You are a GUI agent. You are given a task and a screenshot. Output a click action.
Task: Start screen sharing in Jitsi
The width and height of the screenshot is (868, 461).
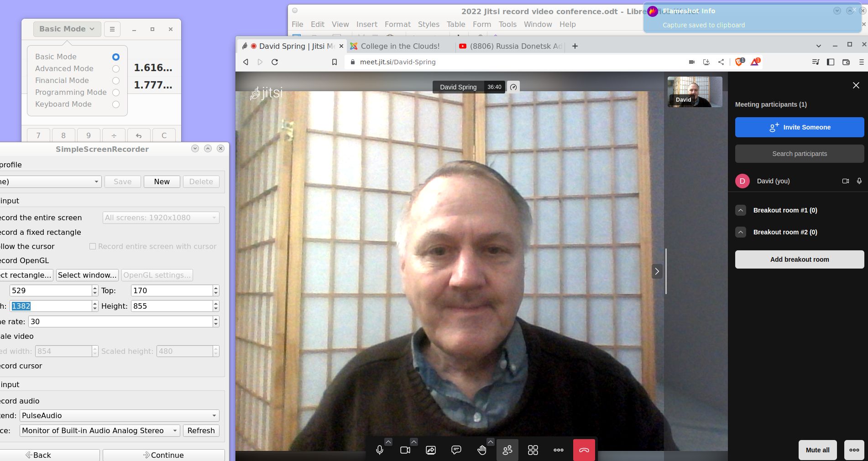(431, 450)
